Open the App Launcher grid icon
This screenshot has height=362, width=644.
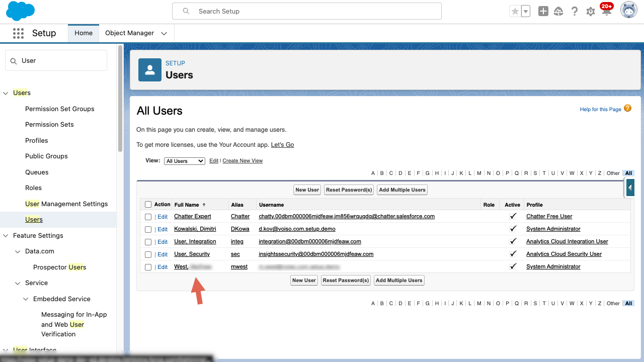[x=18, y=33]
